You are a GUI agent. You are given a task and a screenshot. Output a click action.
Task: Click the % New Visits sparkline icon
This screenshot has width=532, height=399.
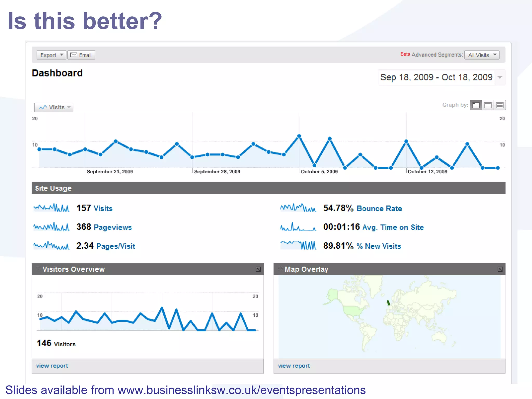298,245
